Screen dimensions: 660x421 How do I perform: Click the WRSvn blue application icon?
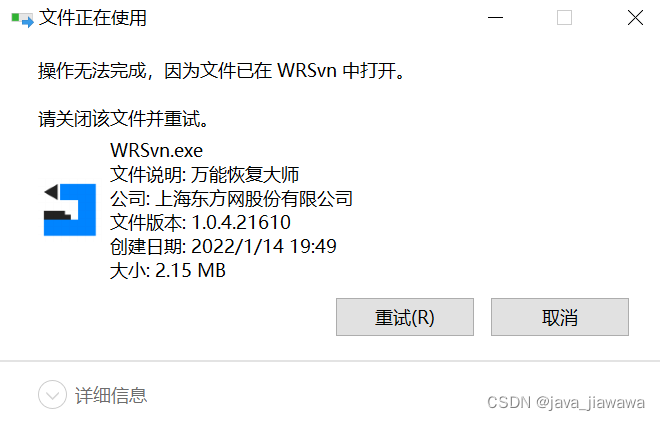pyautogui.click(x=70, y=210)
